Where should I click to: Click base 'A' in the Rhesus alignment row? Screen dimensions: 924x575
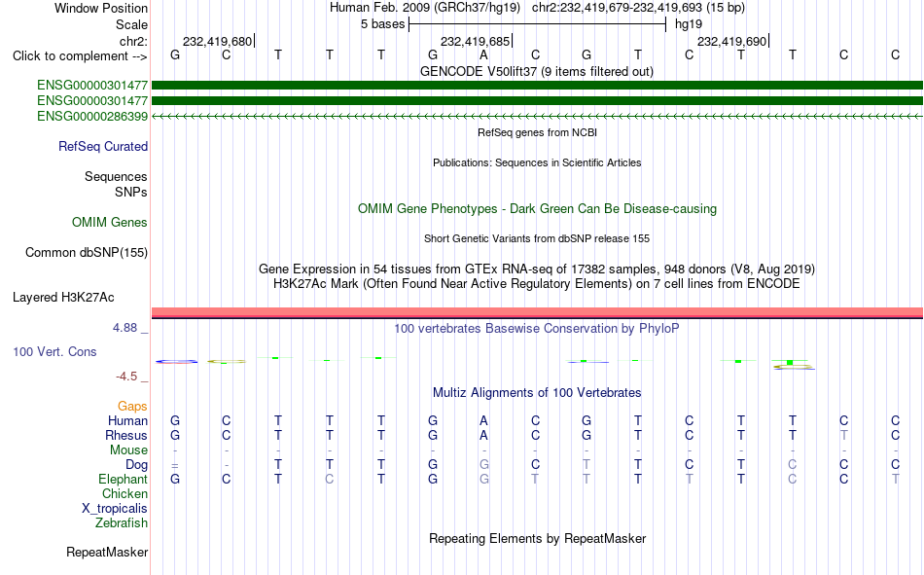tap(483, 435)
